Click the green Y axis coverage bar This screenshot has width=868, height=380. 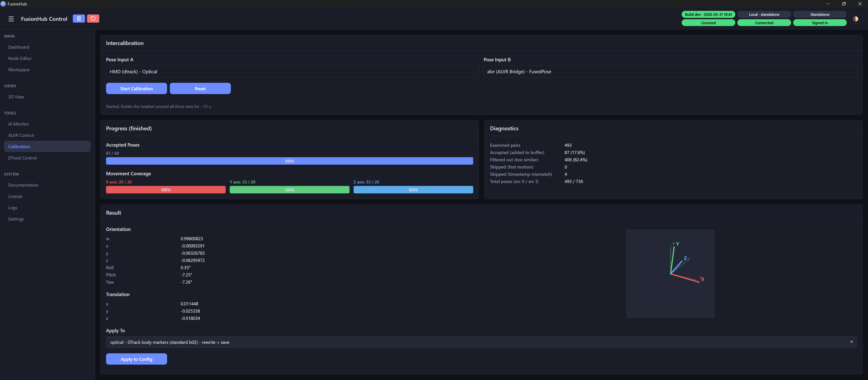289,190
